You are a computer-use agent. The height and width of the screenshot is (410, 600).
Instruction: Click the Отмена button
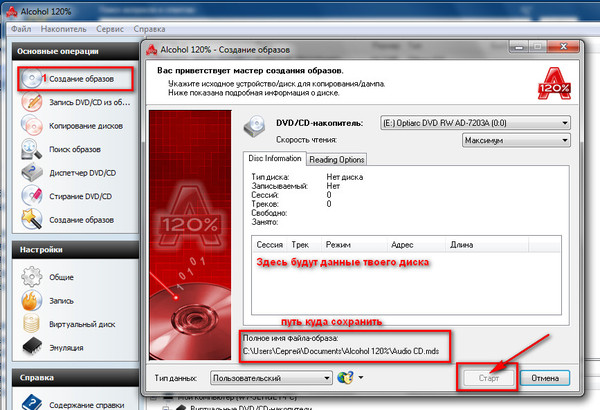(x=545, y=378)
